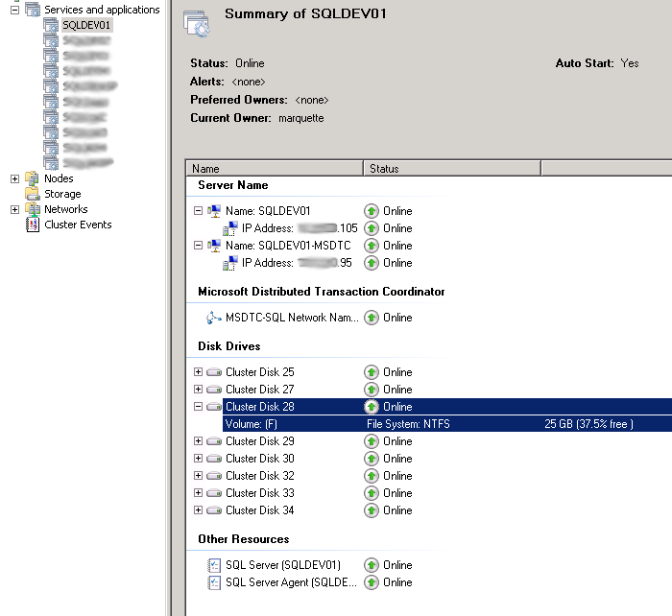Click the disk icon for Cluster Disk 33
The width and height of the screenshot is (672, 616).
[214, 493]
